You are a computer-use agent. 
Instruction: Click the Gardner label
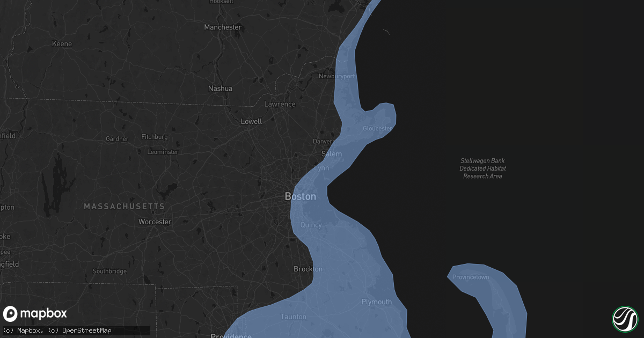point(117,139)
